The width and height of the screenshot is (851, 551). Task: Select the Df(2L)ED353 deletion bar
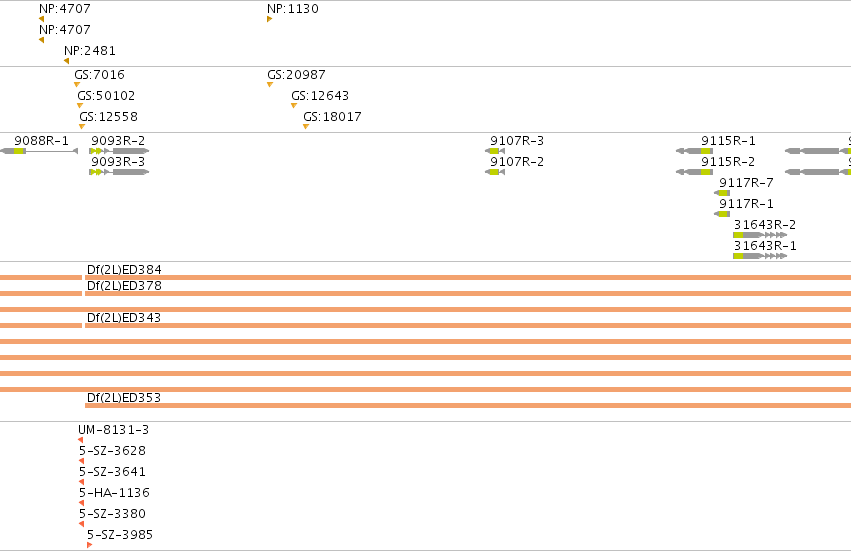coord(468,406)
